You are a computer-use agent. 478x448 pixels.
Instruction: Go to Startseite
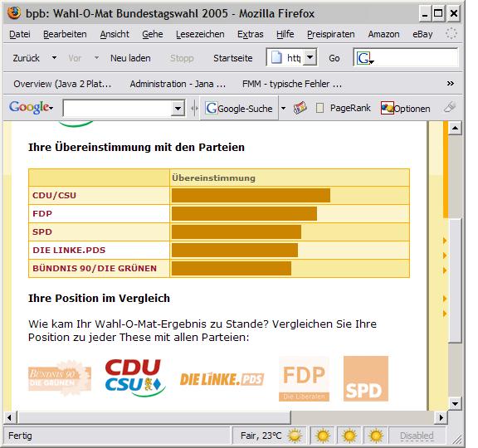[233, 58]
